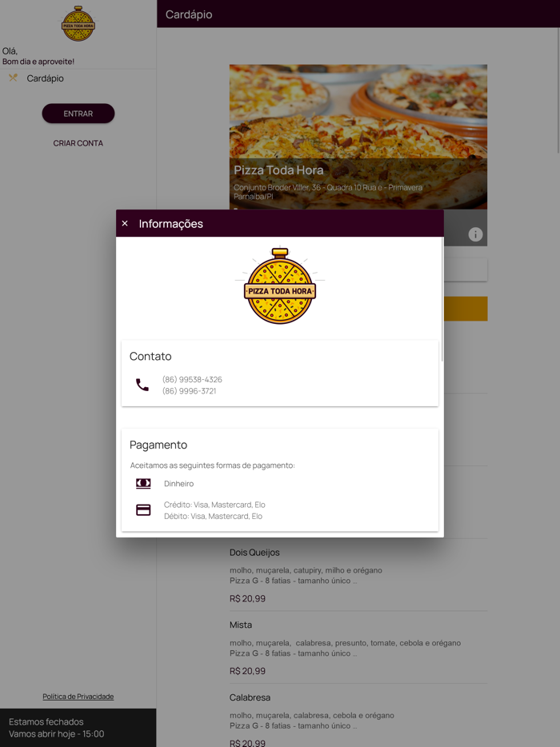Click CRIAR CONTA to register
560x747 pixels.
[x=78, y=143]
